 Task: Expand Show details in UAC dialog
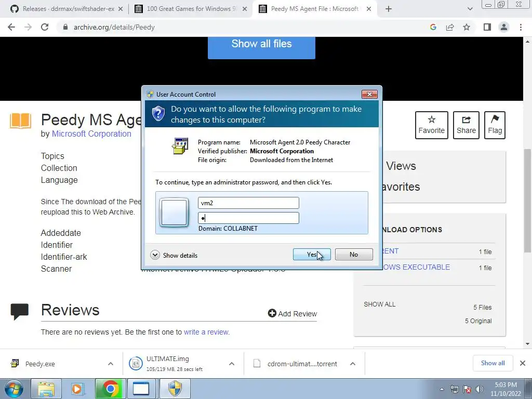point(174,255)
